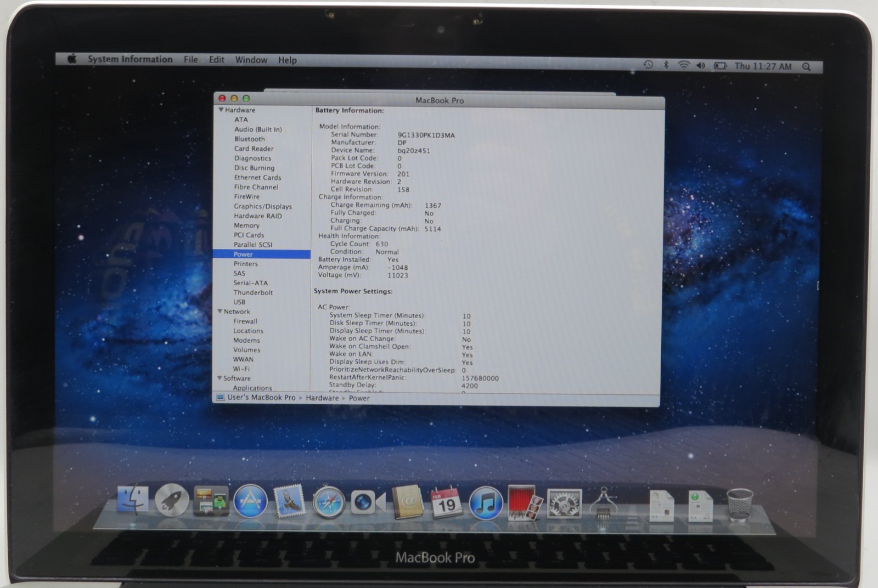Click System Information chip icon in Dock

(603, 503)
